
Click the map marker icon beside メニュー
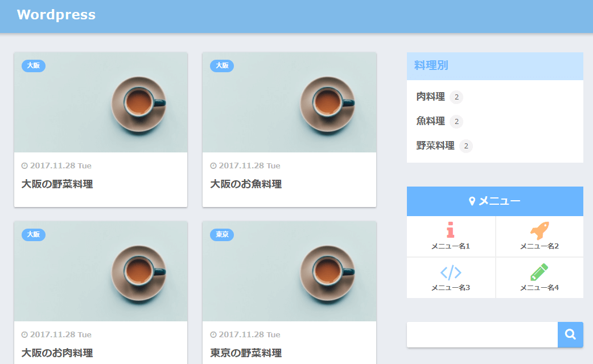click(x=472, y=201)
